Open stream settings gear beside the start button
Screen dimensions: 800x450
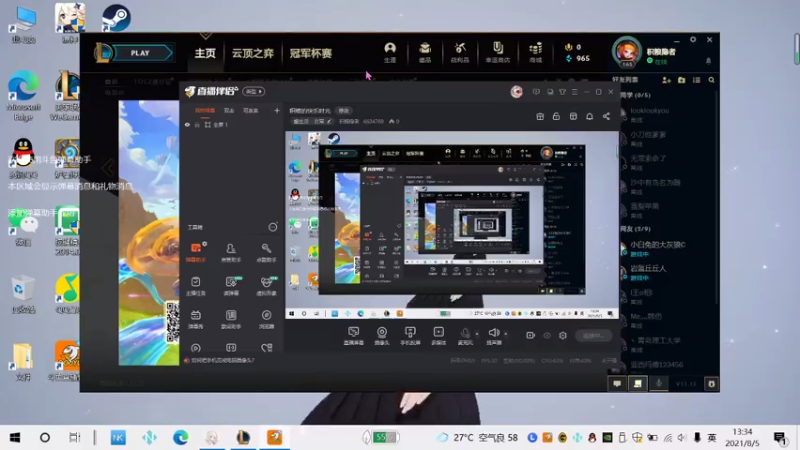tap(563, 335)
